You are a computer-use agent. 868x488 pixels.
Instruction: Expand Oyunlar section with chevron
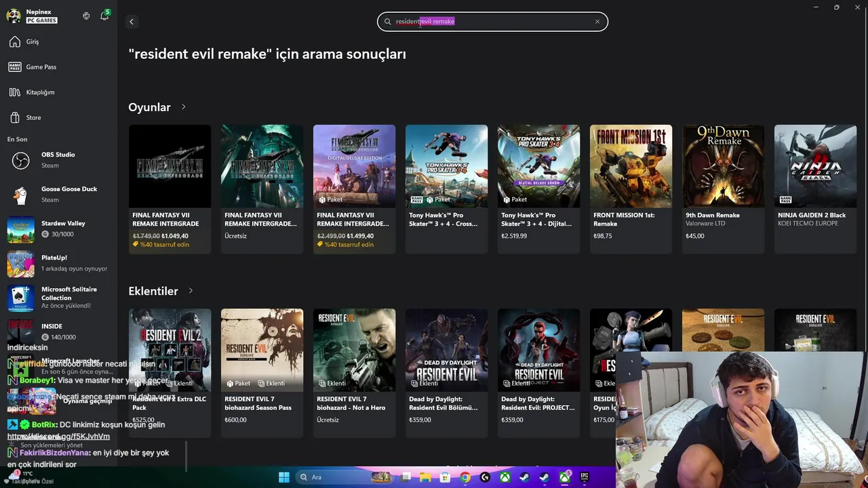[x=183, y=107]
